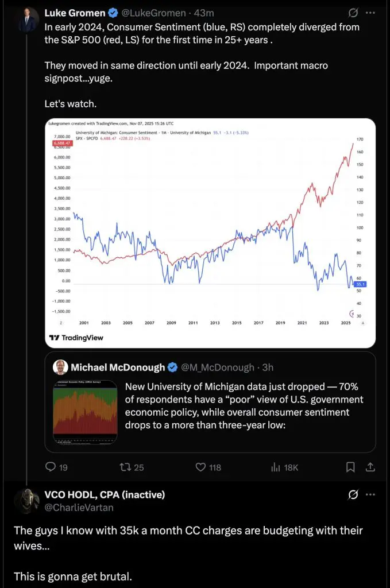Open Luke Gromen's profile avatar
The width and height of the screenshot is (390, 588).
27,20
